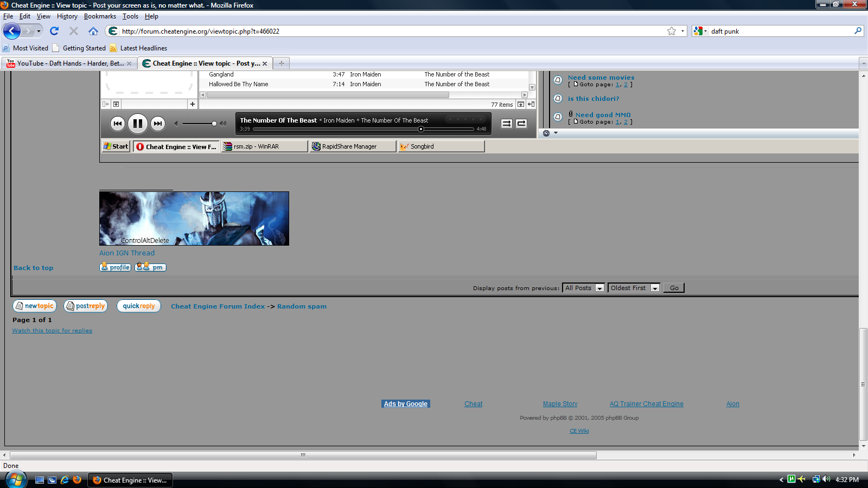This screenshot has width=868, height=488.
Task: Open the list all tabs dropdown
Action: click(864, 63)
